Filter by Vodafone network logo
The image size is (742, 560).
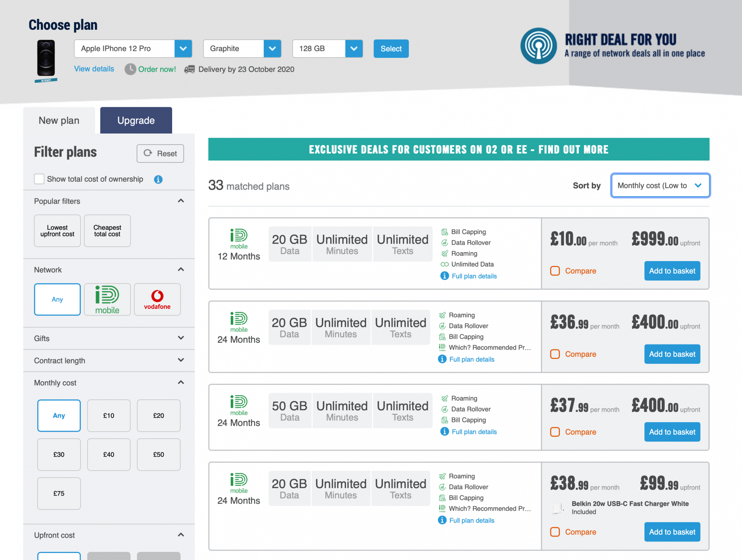click(157, 299)
